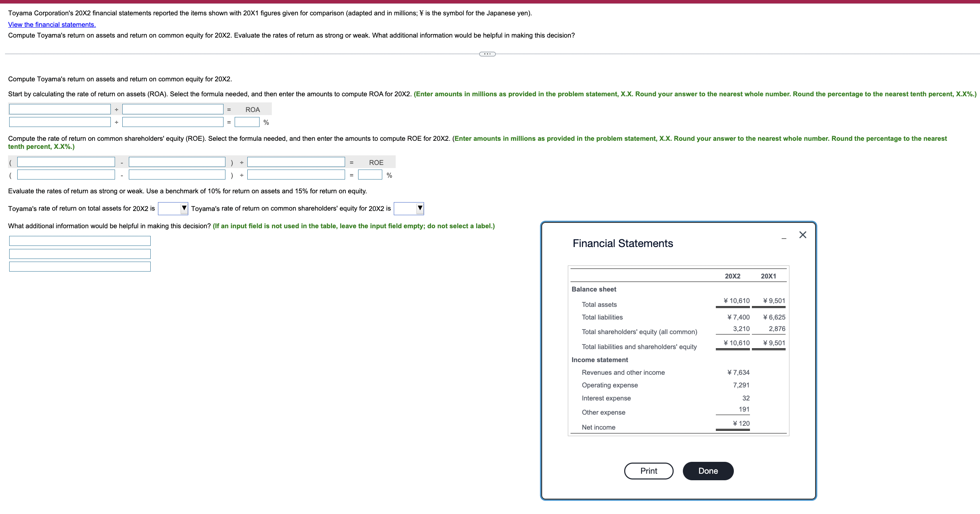Click the first ROE formula field in parentheses
Viewport: 980px width, 514px height.
click(65, 162)
